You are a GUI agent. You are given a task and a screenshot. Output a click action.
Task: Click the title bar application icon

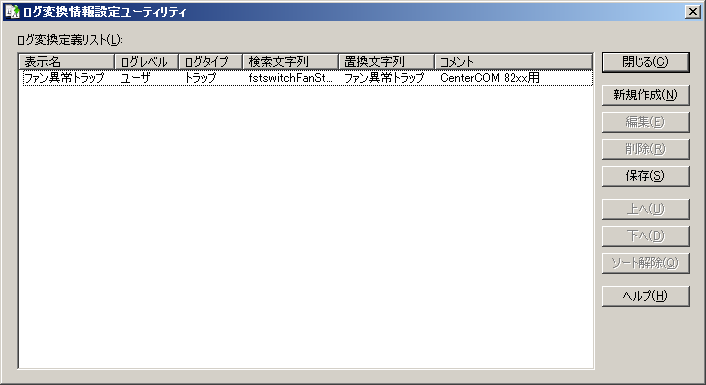pos(12,11)
